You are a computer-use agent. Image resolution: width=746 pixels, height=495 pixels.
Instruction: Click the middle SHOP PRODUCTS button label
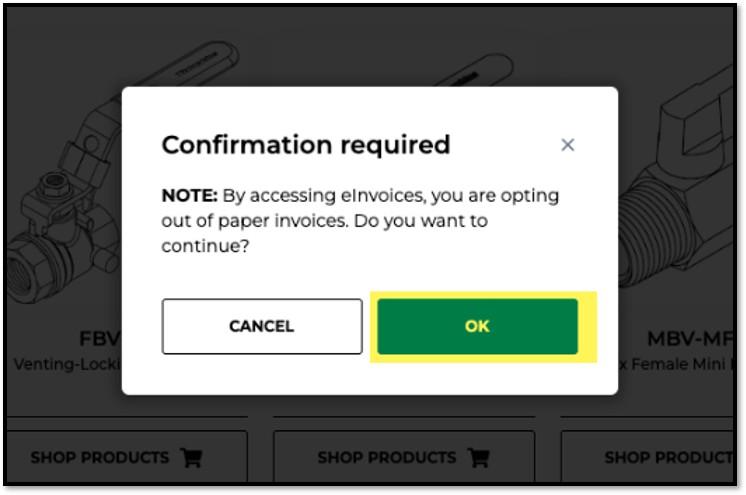pyautogui.click(x=387, y=458)
